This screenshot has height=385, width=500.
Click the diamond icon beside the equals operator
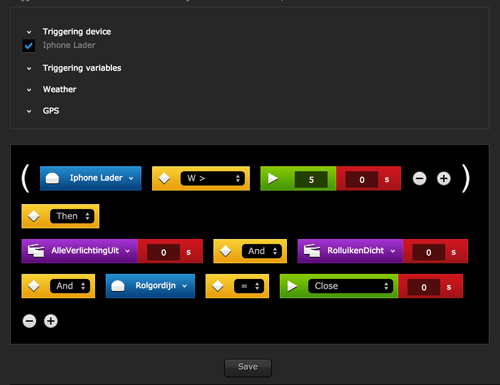click(x=218, y=286)
